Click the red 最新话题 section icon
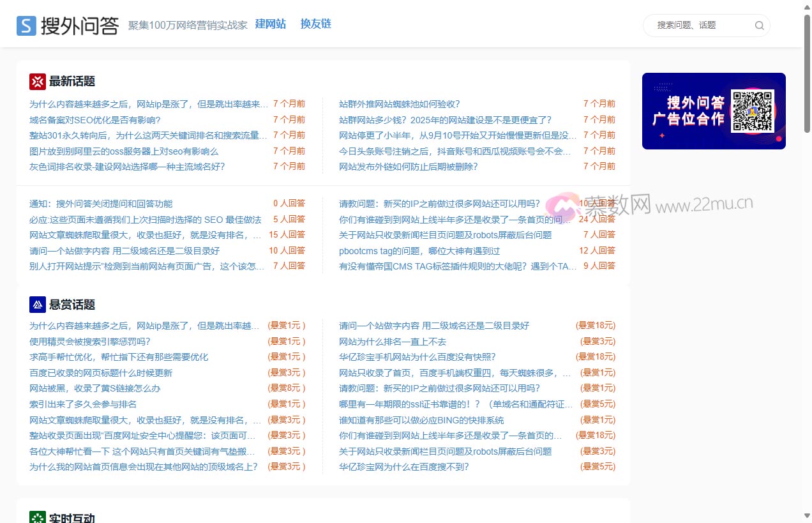Screen dimensions: 812x523 [38, 82]
